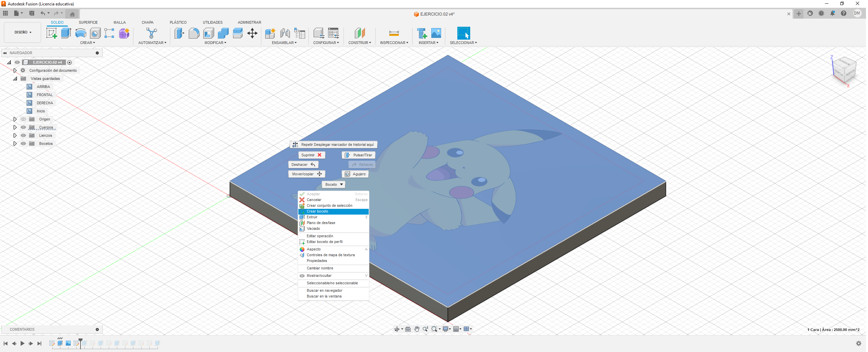868x352 pixels.
Task: Activate the EJERCICIO.02 v4 component radio button
Action: [69, 62]
